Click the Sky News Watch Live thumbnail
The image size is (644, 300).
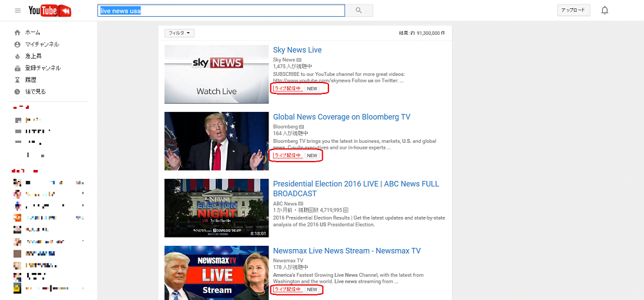(x=216, y=74)
